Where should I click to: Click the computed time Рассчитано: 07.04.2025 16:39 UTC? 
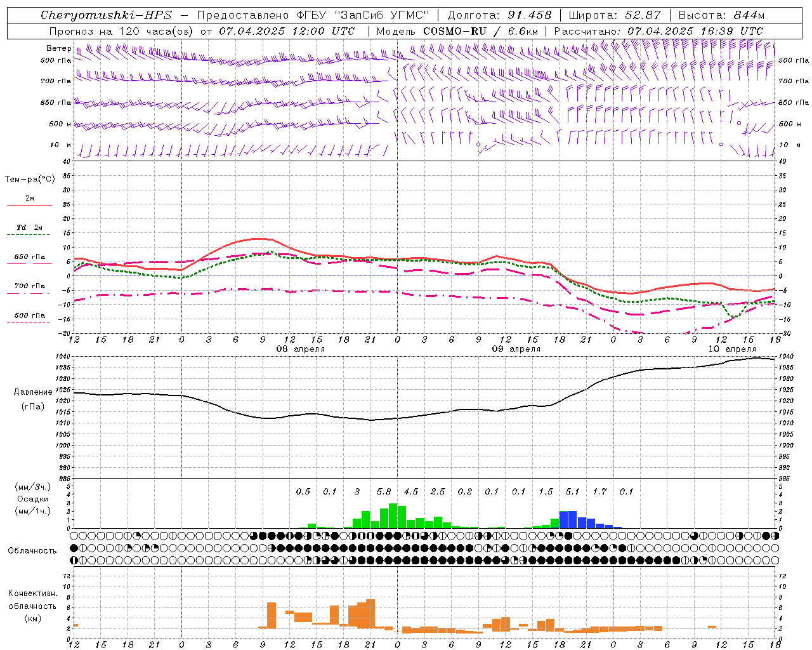point(658,31)
